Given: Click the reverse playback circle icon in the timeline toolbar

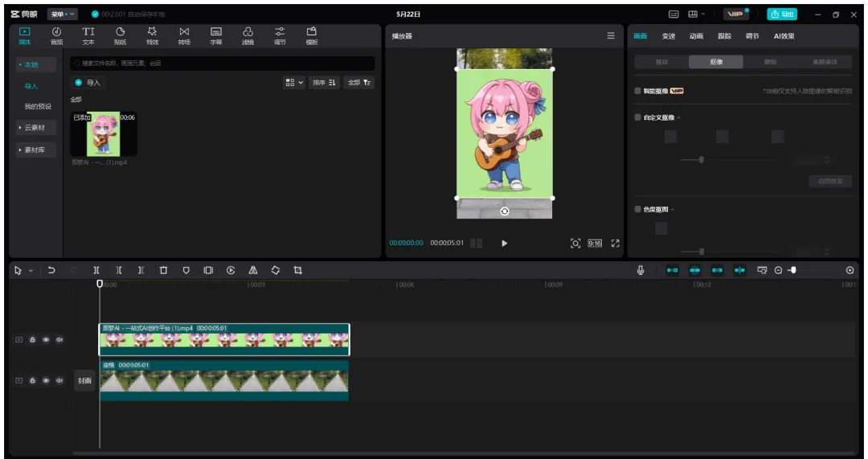Looking at the screenshot, I should pyautogui.click(x=231, y=270).
